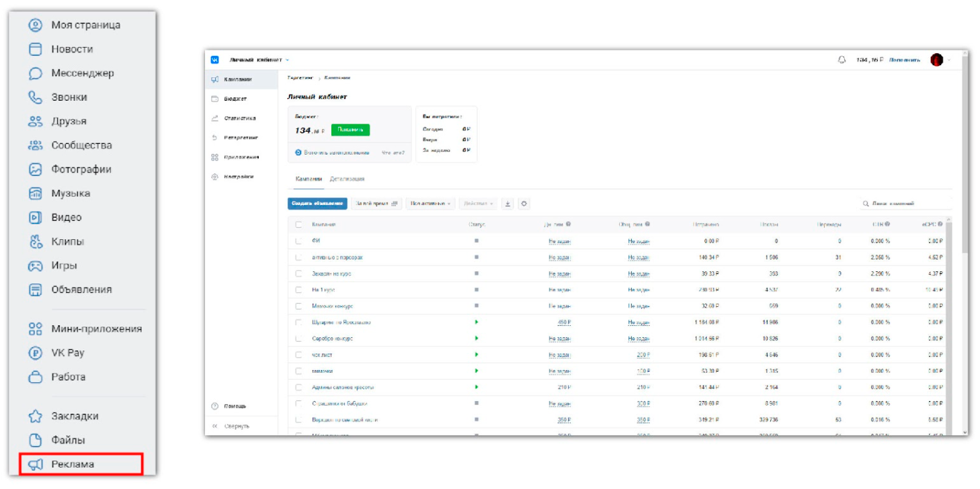Screen dimensions: 980x489
Task: Click the Статистика chart icon in sidebar
Action: (x=215, y=118)
